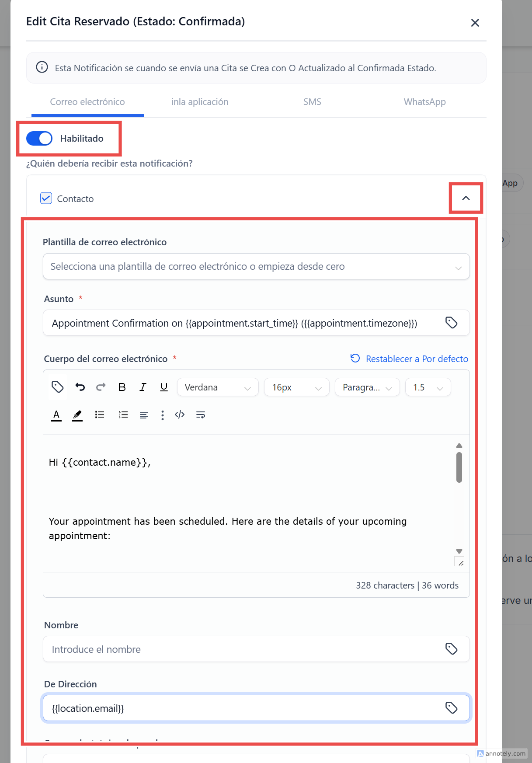
Task: Open custom values tag in De Dirección
Action: tap(451, 707)
